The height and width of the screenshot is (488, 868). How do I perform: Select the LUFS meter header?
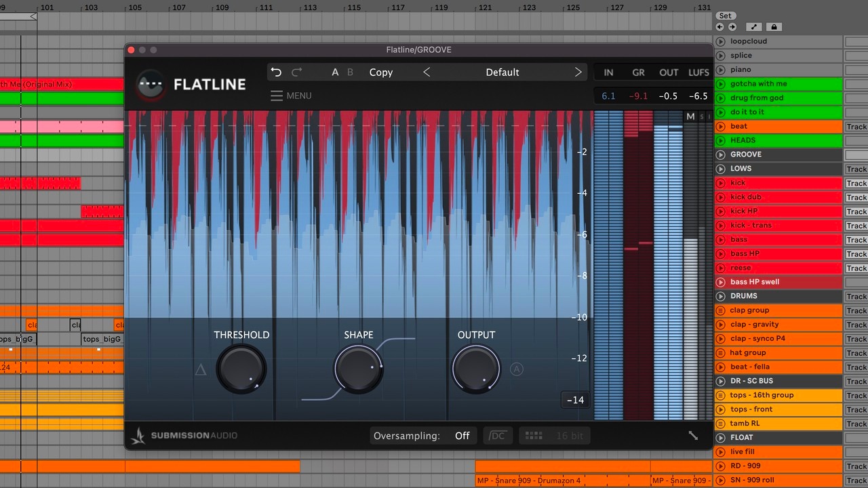pos(698,73)
